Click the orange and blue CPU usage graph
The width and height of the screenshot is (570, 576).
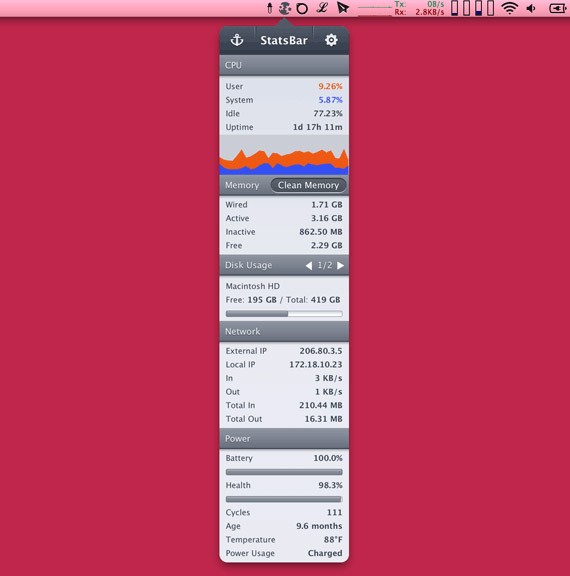[x=284, y=155]
